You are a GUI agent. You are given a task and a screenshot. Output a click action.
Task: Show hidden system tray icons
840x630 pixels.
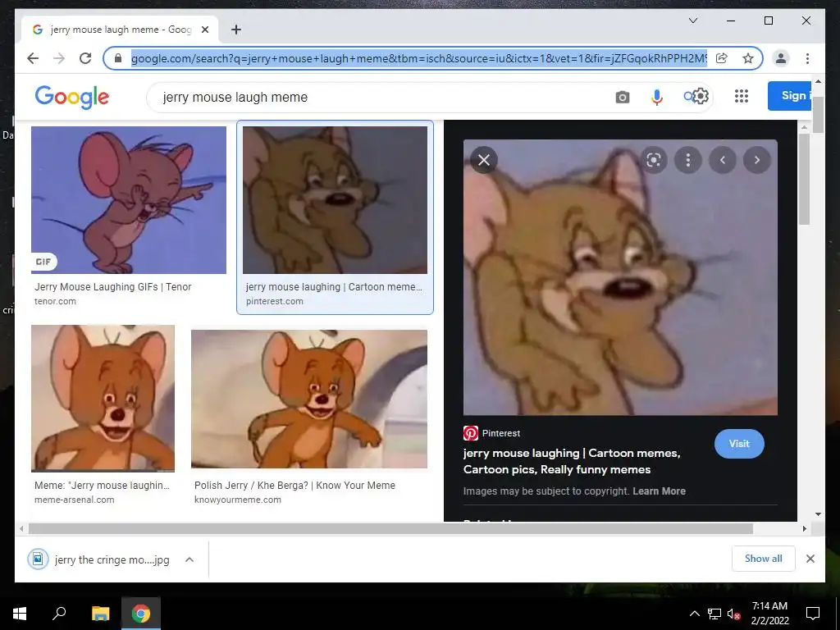694,614
